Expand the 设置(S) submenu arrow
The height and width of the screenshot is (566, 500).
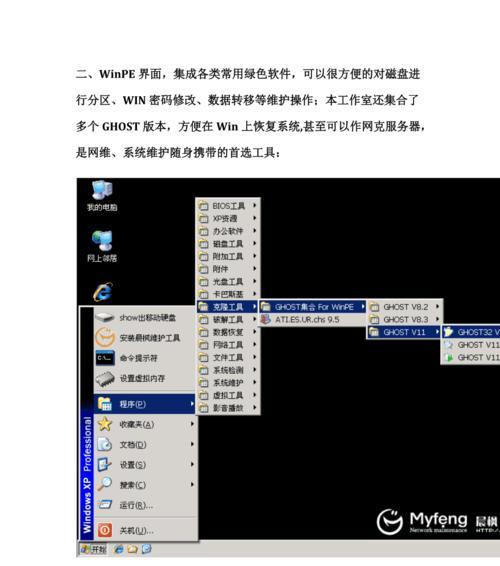(x=192, y=464)
